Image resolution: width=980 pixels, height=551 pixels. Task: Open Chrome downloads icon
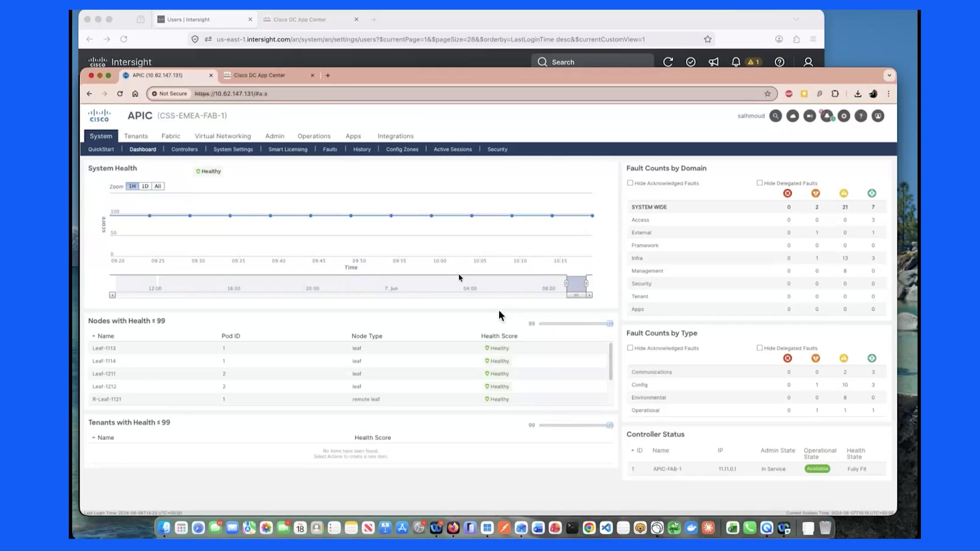(857, 94)
